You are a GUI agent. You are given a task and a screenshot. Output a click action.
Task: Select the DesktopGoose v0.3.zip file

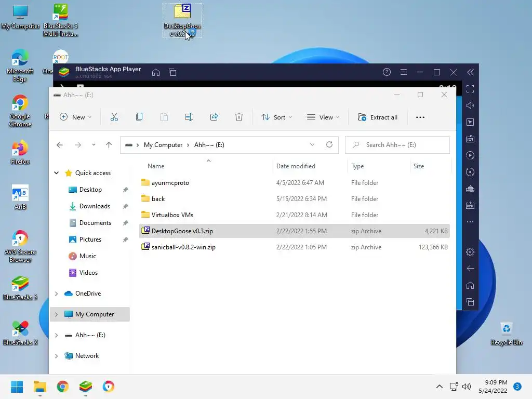[295, 231]
